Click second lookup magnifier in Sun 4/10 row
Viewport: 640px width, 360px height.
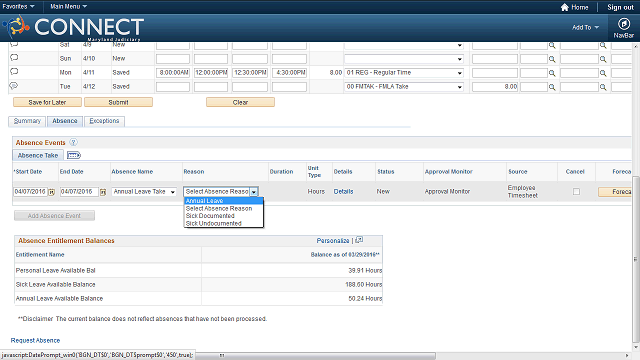point(603,59)
